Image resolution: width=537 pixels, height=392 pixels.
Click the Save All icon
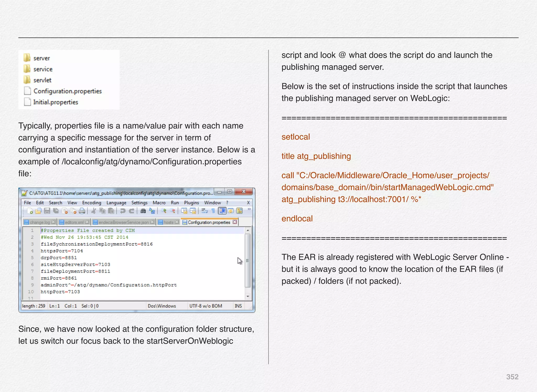pyautogui.click(x=56, y=211)
